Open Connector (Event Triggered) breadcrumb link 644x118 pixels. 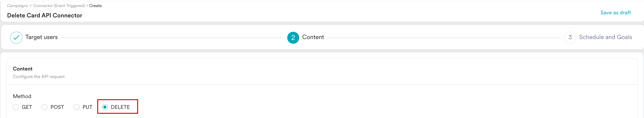[59, 5]
